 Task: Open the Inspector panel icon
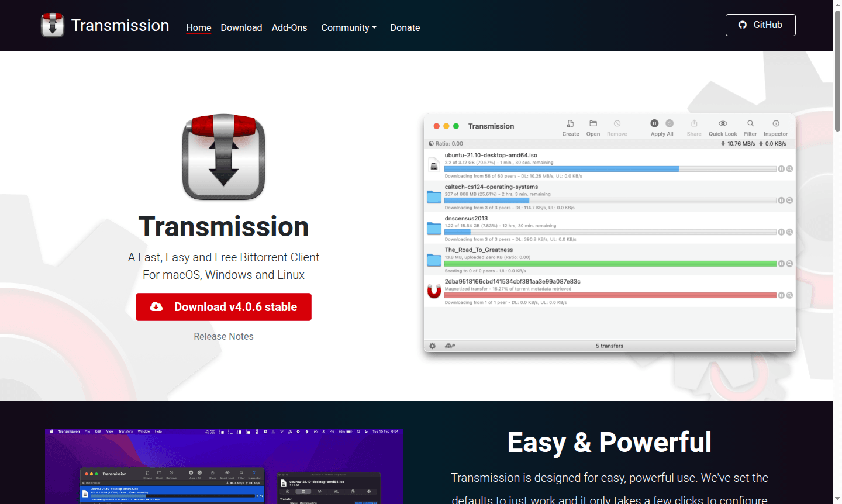(x=776, y=123)
